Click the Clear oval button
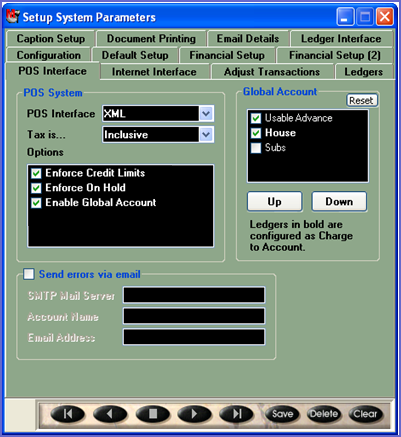 [x=365, y=414]
